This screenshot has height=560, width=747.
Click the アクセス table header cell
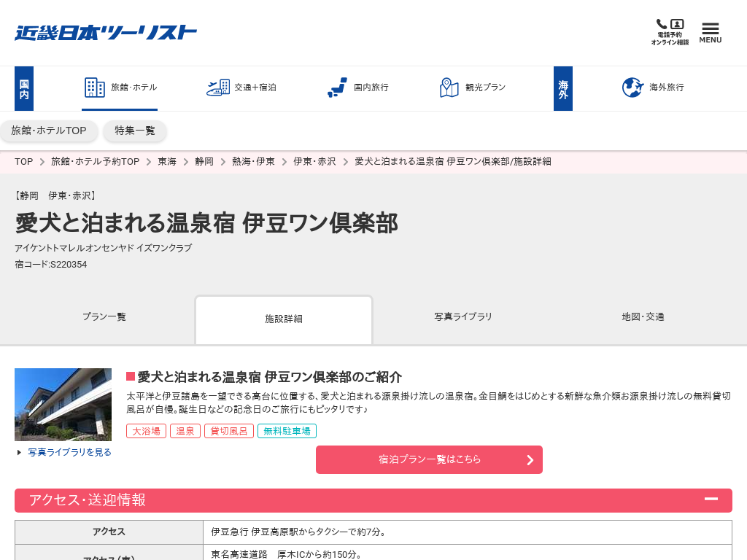[x=109, y=532]
